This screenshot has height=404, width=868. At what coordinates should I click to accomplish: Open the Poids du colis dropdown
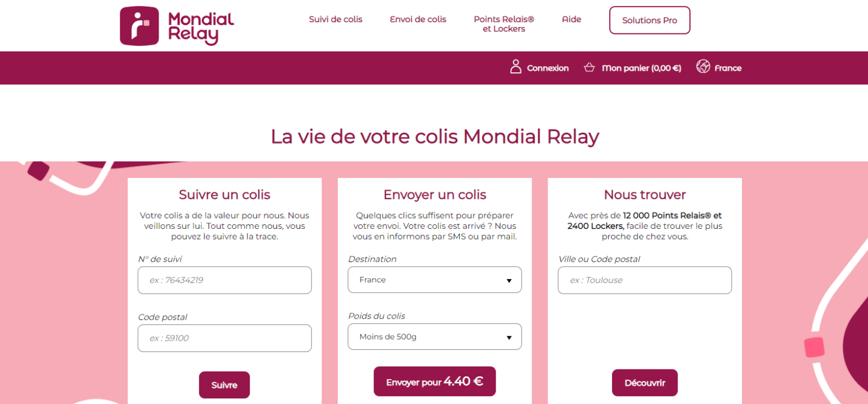(434, 336)
